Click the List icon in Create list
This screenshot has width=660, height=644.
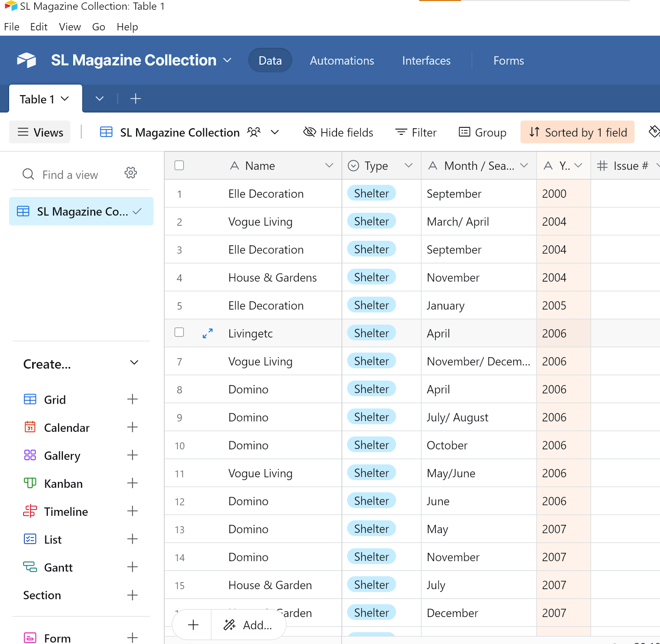pos(30,539)
